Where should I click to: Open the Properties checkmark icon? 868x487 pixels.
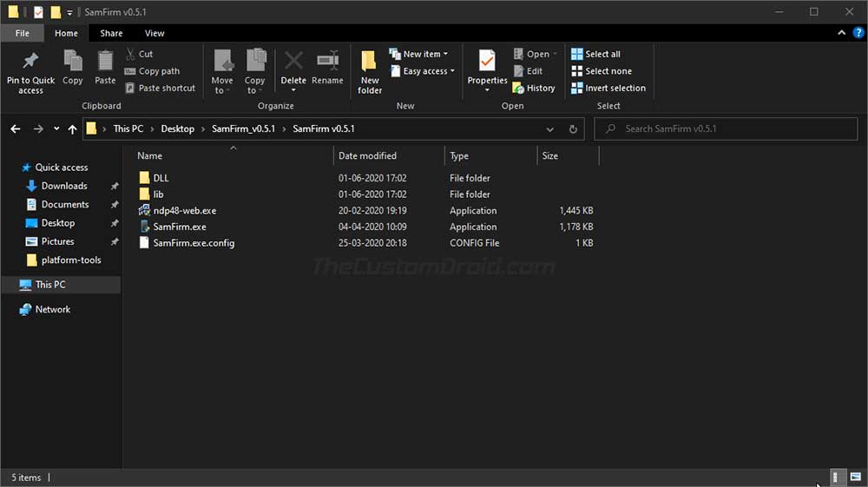tap(487, 61)
